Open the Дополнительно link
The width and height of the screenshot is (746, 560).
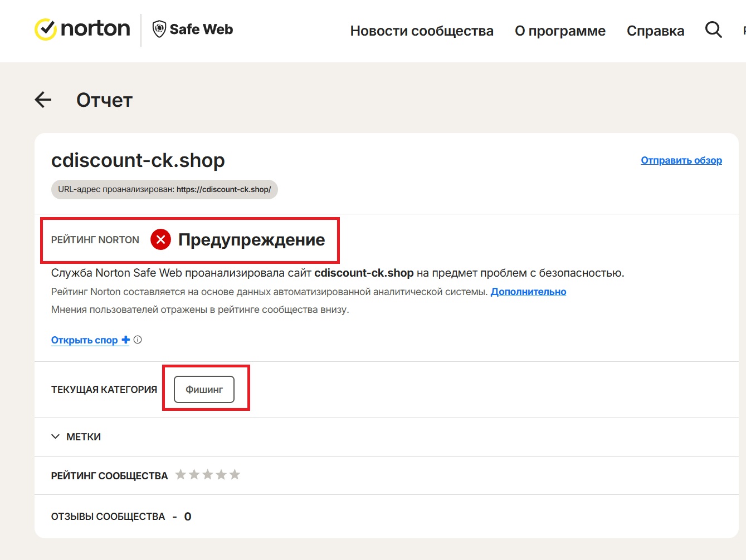[528, 292]
